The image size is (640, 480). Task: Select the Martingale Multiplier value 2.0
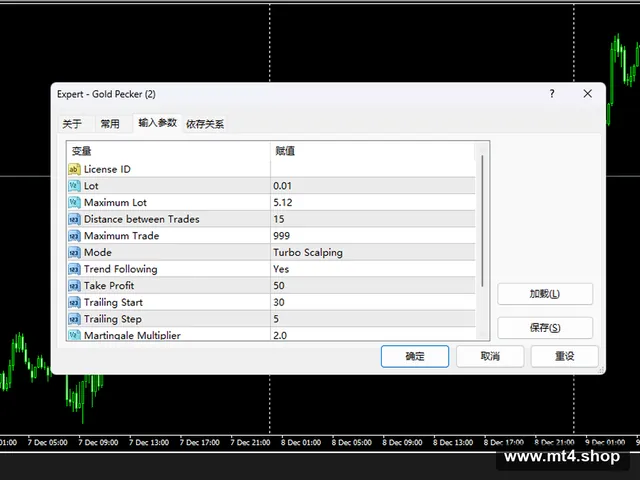point(373,335)
